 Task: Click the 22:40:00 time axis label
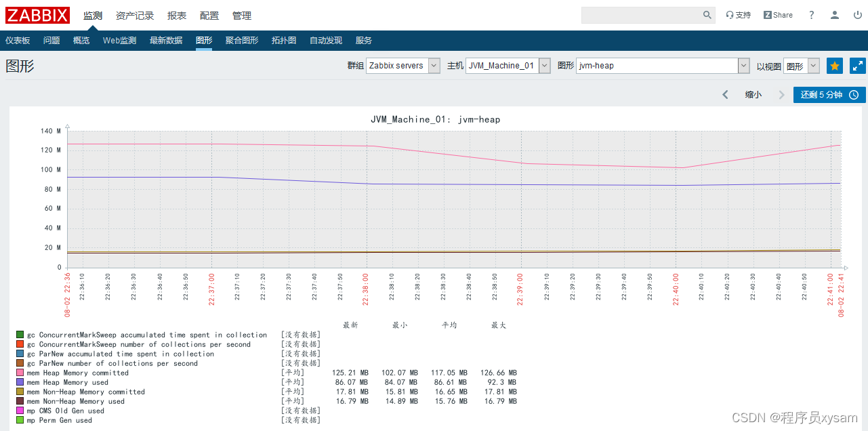tap(676, 289)
